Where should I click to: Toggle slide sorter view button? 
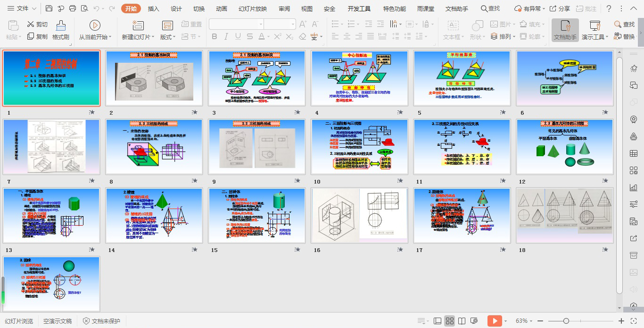(450, 321)
